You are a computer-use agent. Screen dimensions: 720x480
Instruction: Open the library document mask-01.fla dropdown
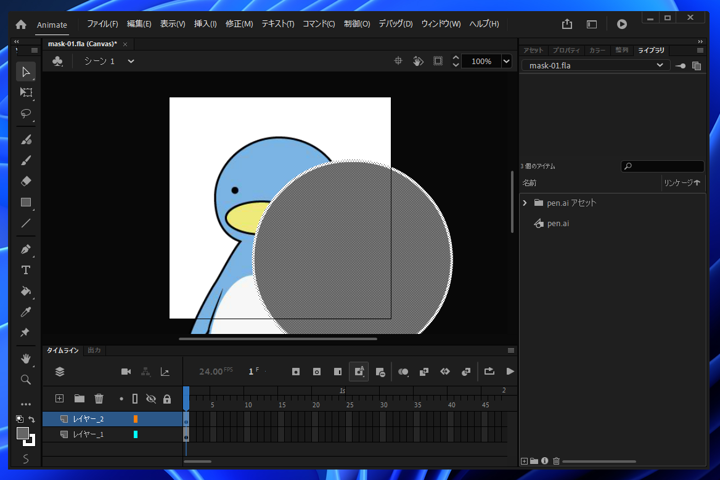pyautogui.click(x=596, y=65)
